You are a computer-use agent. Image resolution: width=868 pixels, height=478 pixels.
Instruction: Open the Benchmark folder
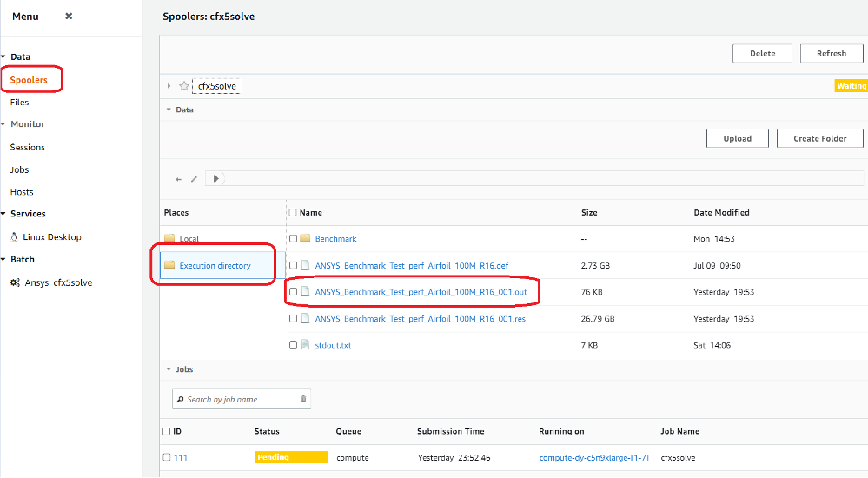point(335,239)
